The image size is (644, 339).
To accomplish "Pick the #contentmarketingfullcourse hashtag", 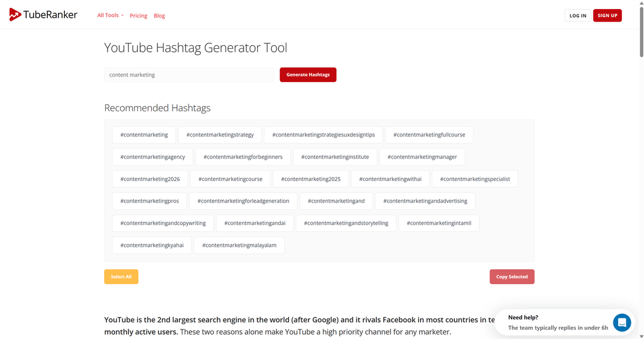I will coord(429,135).
